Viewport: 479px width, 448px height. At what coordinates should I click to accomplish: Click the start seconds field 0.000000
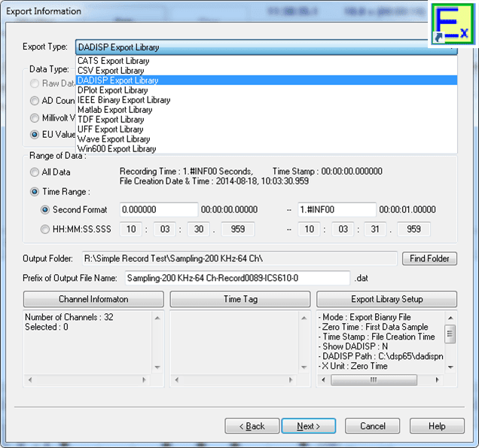pyautogui.click(x=159, y=210)
